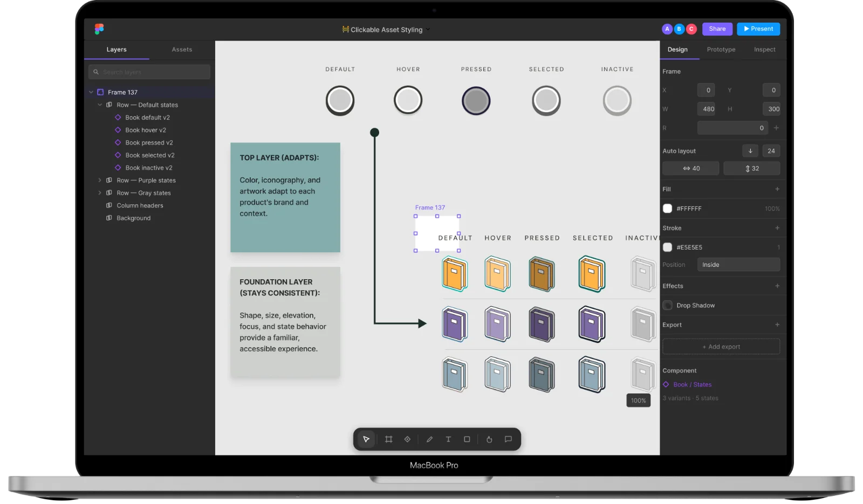Viewport: 863px width, 504px height.
Task: Click the Search layers field
Action: point(149,72)
